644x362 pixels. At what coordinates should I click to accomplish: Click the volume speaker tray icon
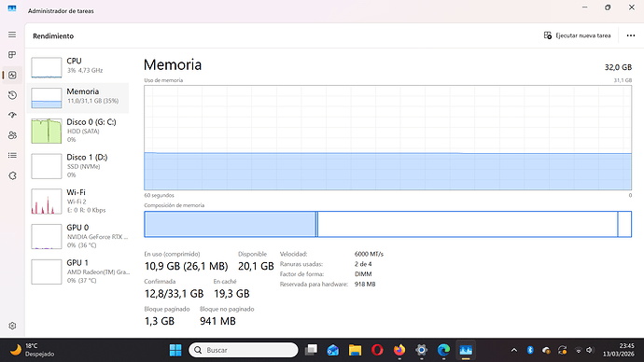[590, 350]
